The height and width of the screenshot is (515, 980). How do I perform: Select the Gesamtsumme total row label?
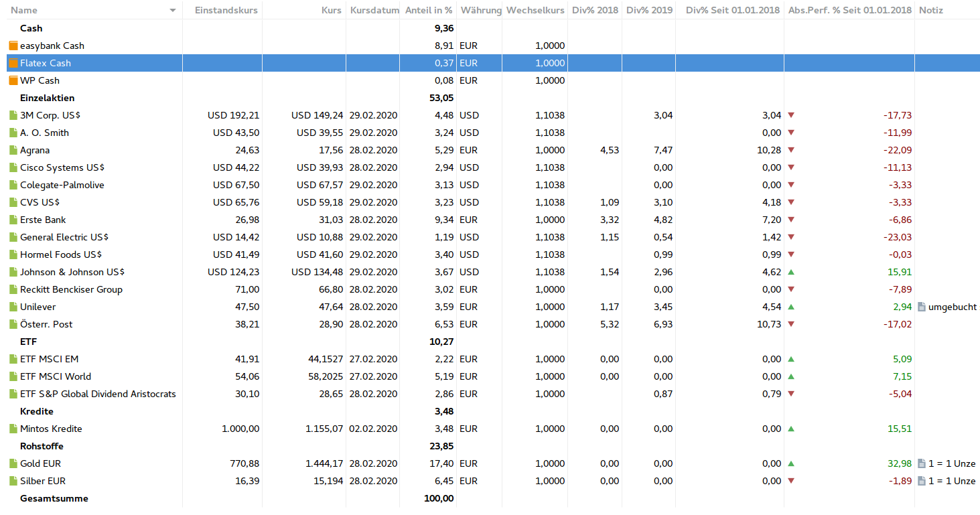[54, 498]
